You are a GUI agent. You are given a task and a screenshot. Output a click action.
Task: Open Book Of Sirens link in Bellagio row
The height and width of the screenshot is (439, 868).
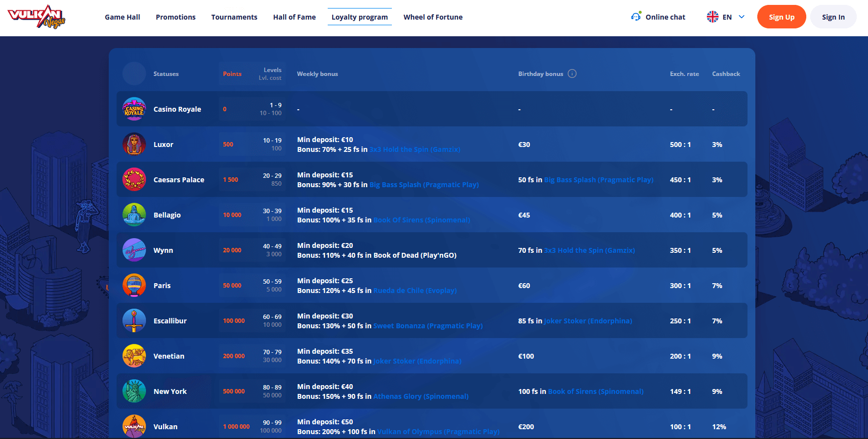tap(421, 220)
